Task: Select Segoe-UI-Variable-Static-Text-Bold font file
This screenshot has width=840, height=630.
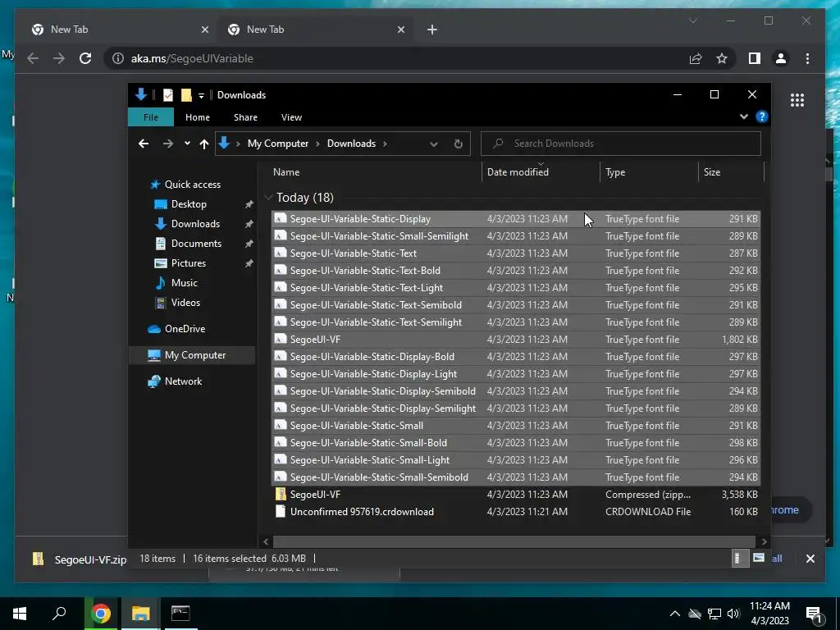Action: [x=516, y=271]
